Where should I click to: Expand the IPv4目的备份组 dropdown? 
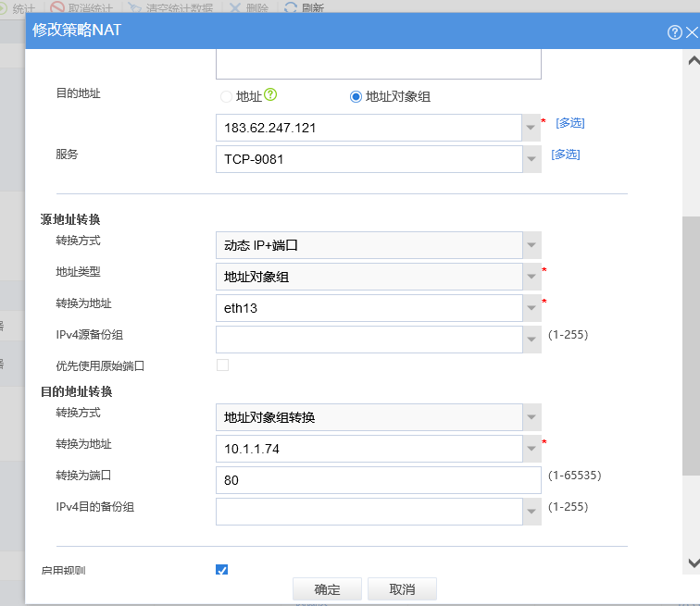pos(531,512)
